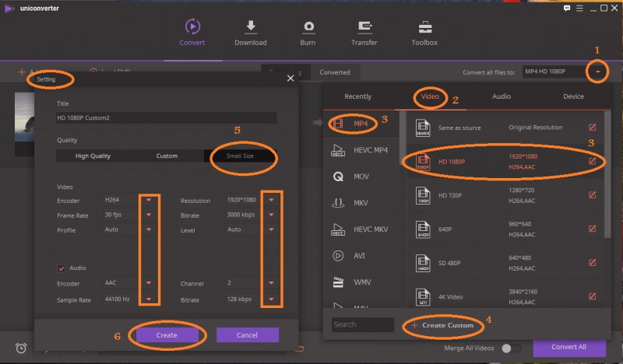Expand the Frame Rate 30 fps dropdown
The image size is (623, 364).
pos(149,215)
